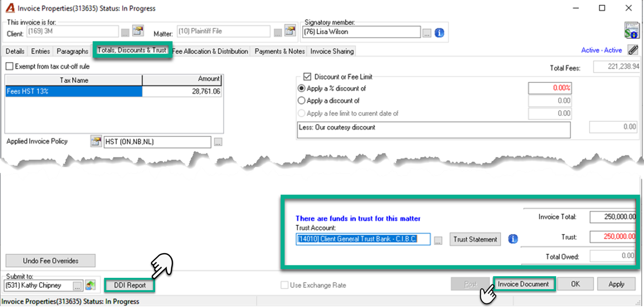Select the Totals, Discounts & Trust tab
This screenshot has width=644, height=307.
(132, 50)
